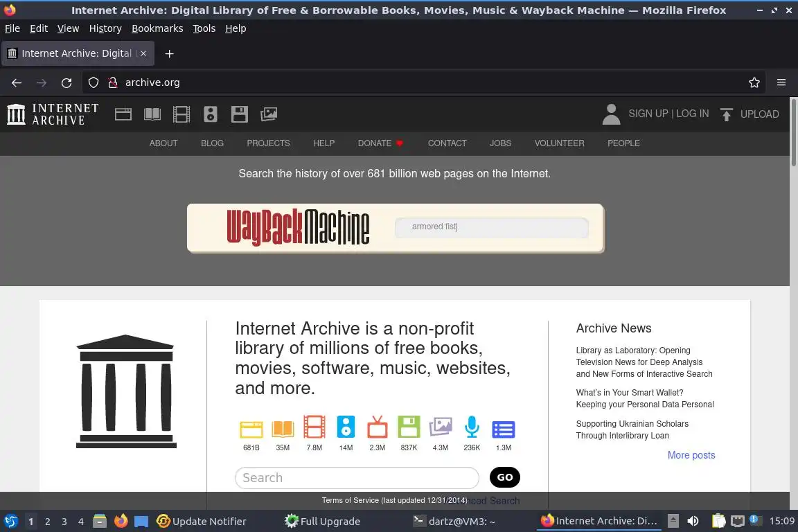798x532 pixels.
Task: Reload the page with the refresh button
Action: [66, 82]
